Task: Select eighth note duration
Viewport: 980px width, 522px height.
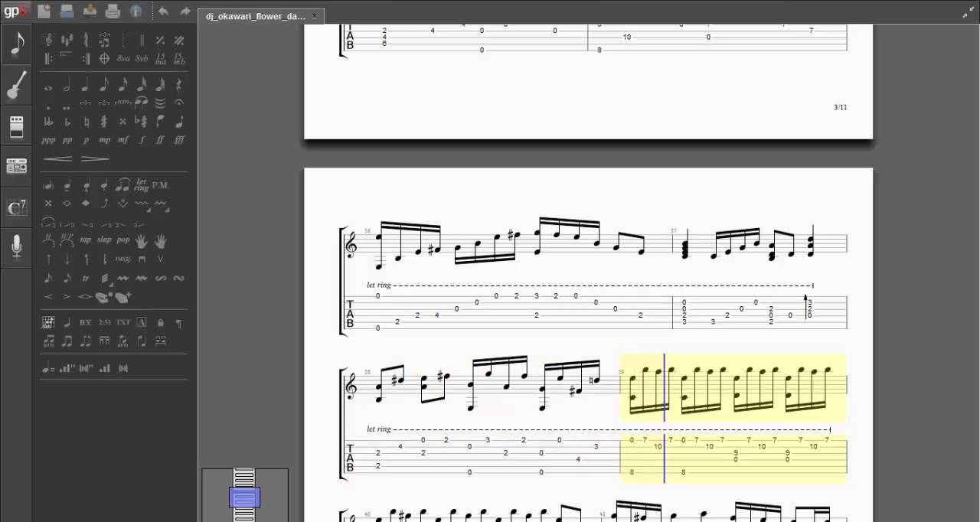Action: (x=104, y=86)
